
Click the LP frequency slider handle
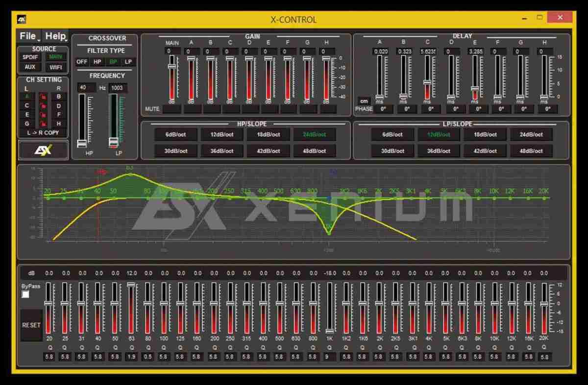click(114, 142)
